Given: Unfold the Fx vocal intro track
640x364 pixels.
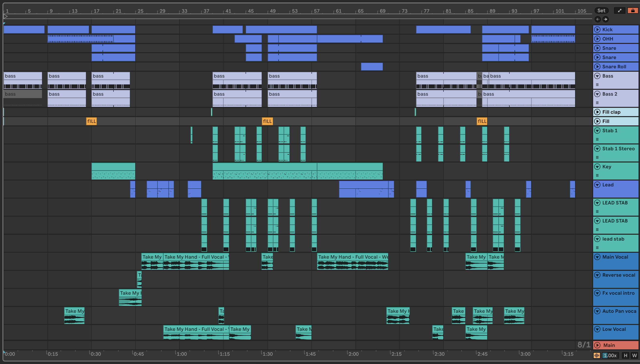Looking at the screenshot, I should (597, 293).
